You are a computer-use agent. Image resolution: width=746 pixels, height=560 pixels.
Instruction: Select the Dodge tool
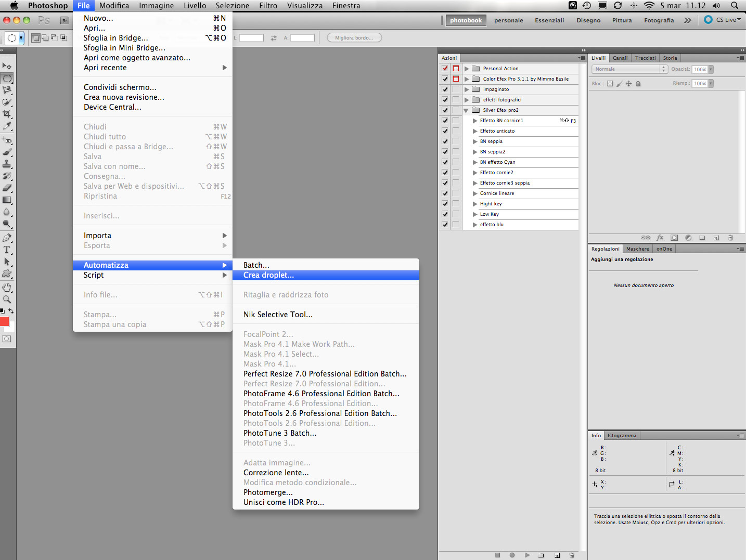coord(7,224)
